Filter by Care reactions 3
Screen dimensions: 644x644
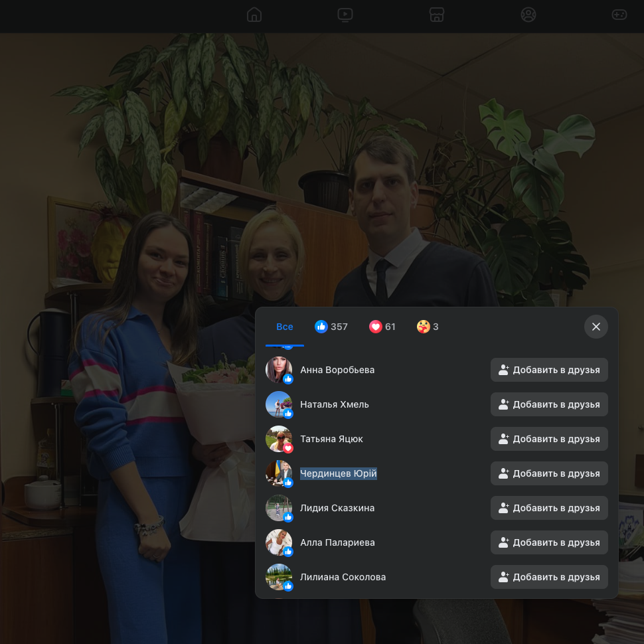pyautogui.click(x=428, y=327)
